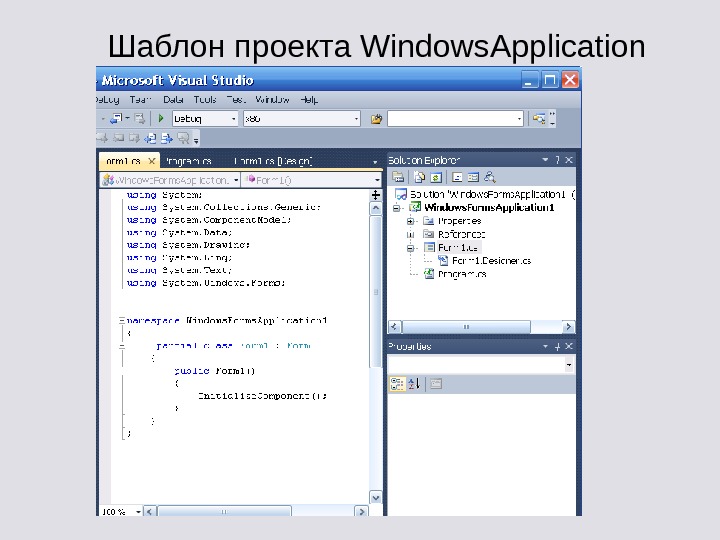Viewport: 720px width, 540px height.
Task: Open the x86 platform dropdown
Action: tap(356, 119)
